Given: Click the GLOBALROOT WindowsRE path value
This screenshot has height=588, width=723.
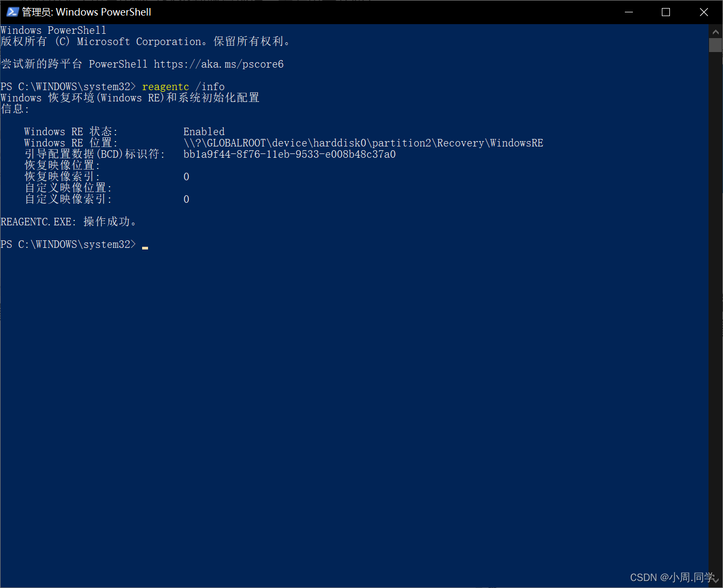Looking at the screenshot, I should coord(363,143).
